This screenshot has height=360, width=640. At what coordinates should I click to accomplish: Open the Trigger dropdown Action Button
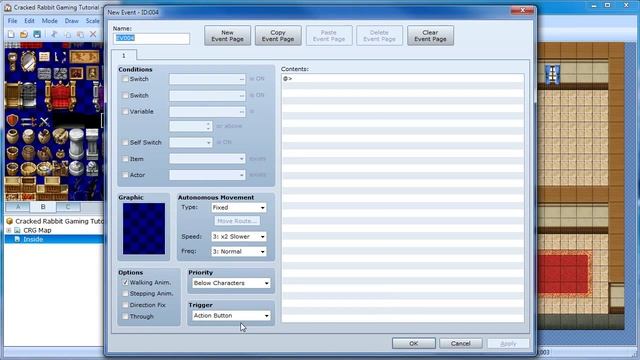click(231, 316)
